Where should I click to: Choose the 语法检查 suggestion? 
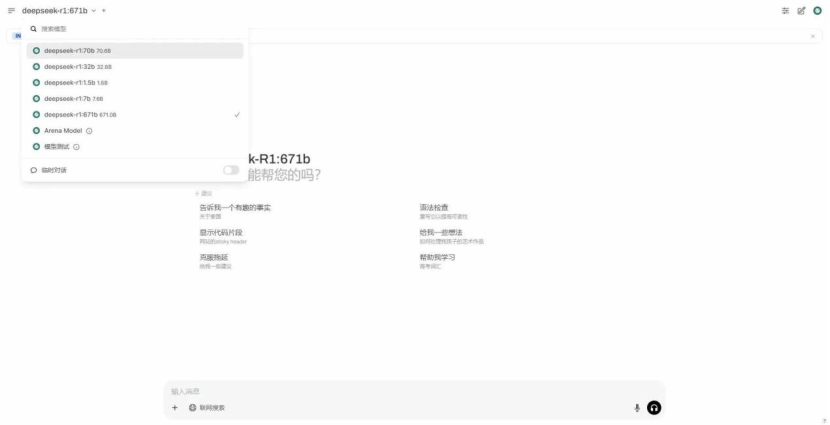pyautogui.click(x=444, y=211)
